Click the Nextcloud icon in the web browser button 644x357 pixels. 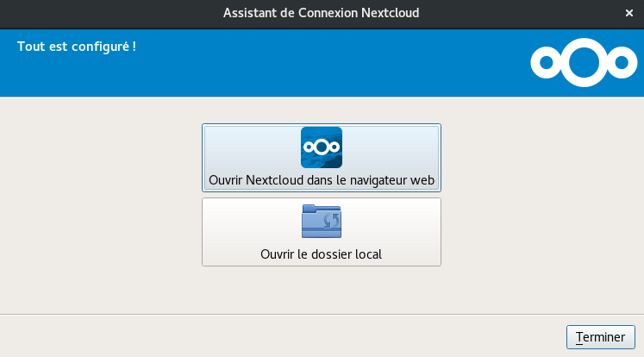(321, 147)
